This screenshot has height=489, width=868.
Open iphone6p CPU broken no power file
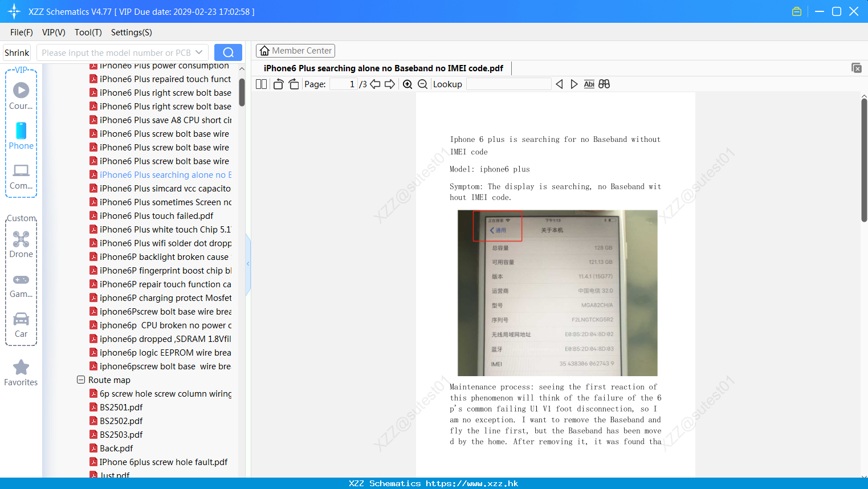[x=160, y=325]
